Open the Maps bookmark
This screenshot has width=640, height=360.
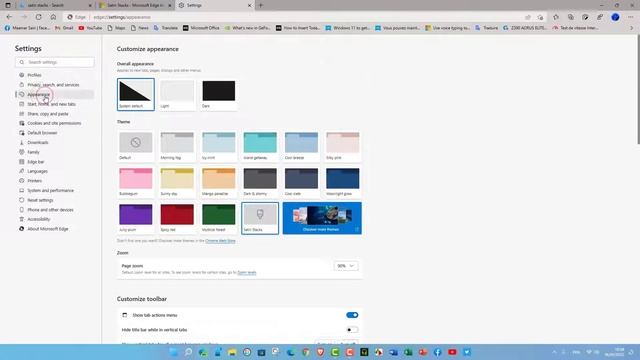116,28
